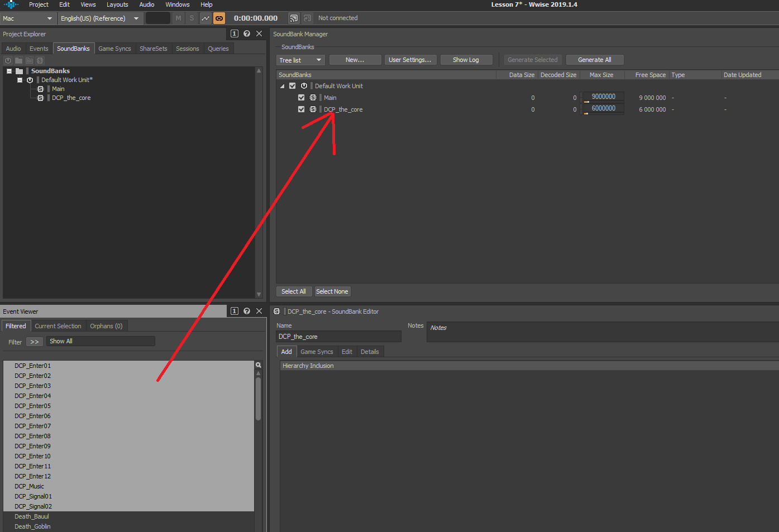This screenshot has width=779, height=532.
Task: Collapse SoundBanks root in Project Explorer
Action: pos(9,71)
